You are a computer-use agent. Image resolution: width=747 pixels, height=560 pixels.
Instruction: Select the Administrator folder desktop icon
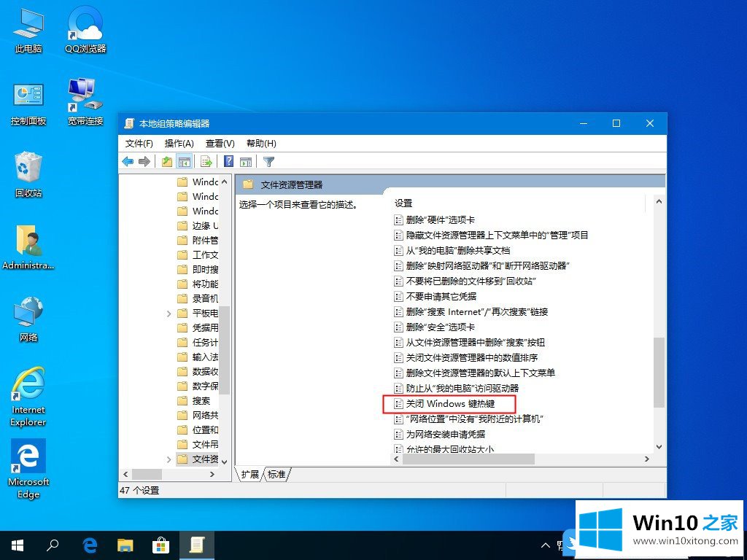point(28,247)
